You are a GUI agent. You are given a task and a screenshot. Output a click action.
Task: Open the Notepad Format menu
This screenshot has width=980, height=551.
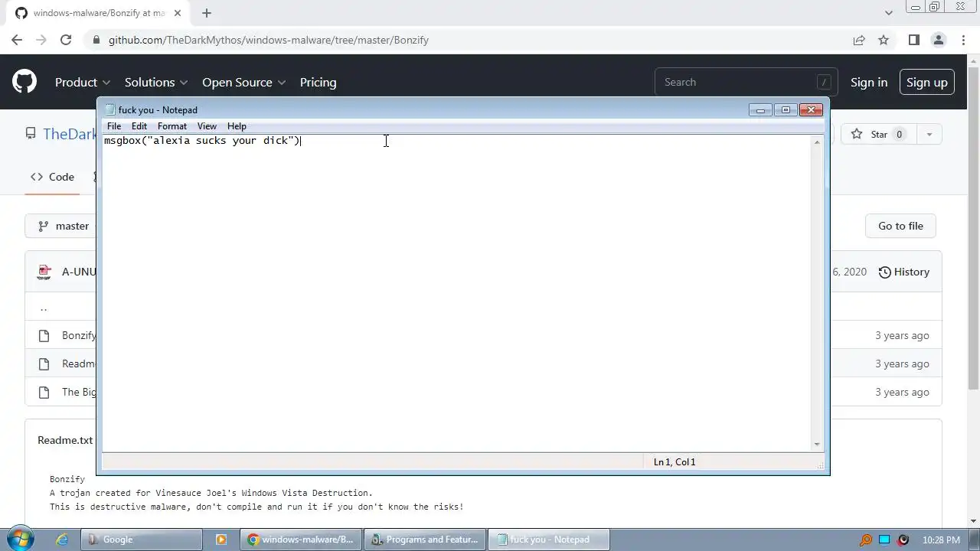(x=171, y=126)
